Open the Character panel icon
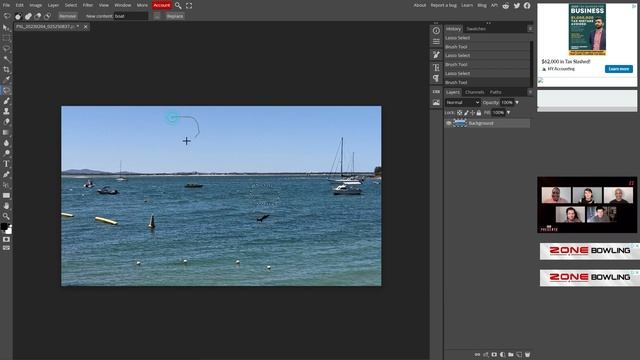 coord(436,67)
